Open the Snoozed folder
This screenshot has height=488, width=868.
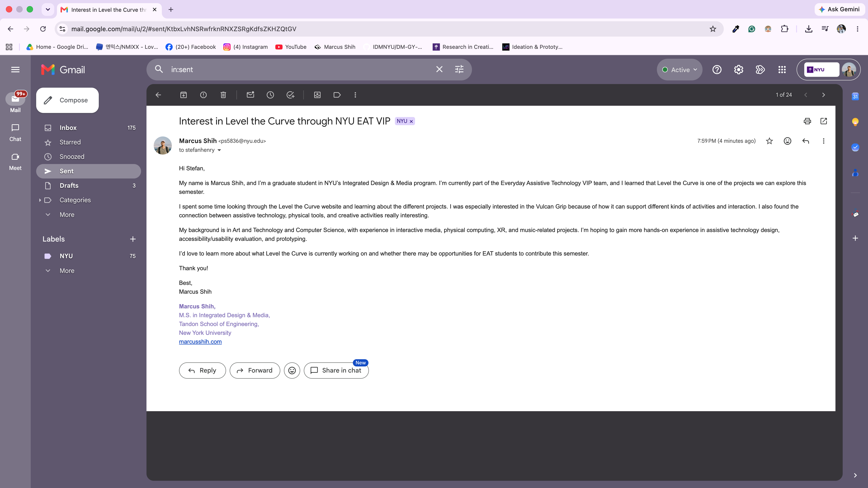[89, 157]
